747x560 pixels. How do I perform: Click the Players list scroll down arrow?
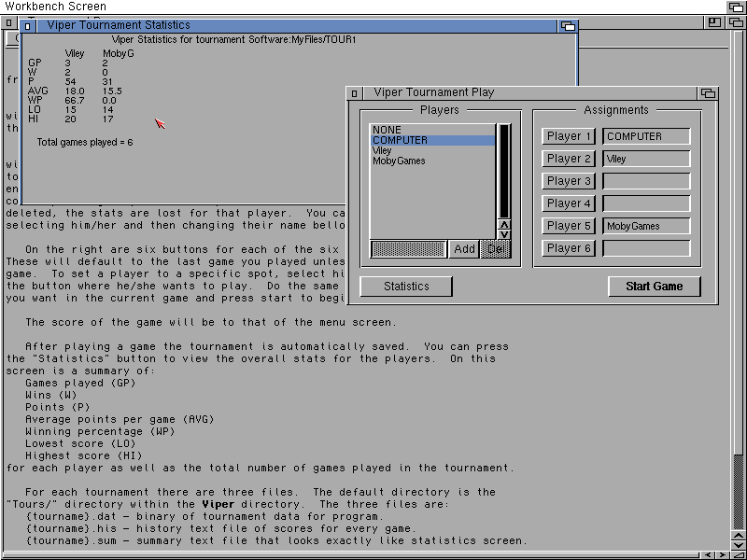(x=504, y=234)
